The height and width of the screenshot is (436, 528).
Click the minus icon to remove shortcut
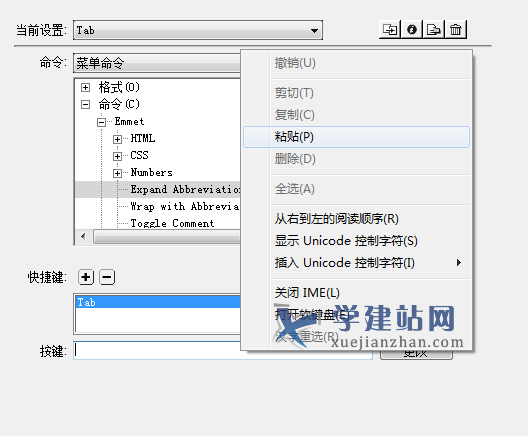click(x=107, y=277)
